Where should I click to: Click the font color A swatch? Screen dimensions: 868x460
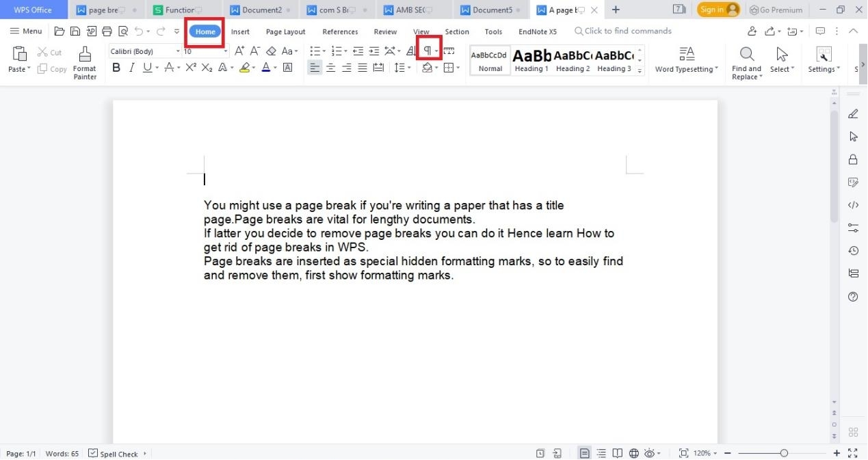pos(266,68)
